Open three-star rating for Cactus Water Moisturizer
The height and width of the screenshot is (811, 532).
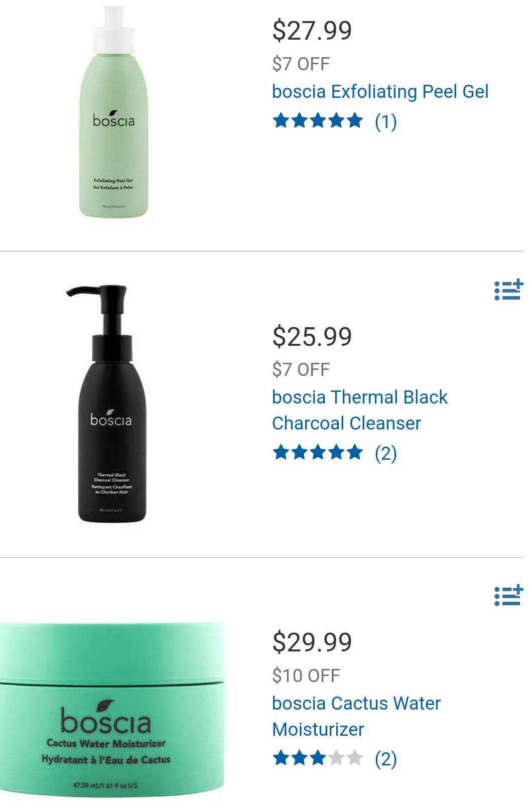[318, 758]
